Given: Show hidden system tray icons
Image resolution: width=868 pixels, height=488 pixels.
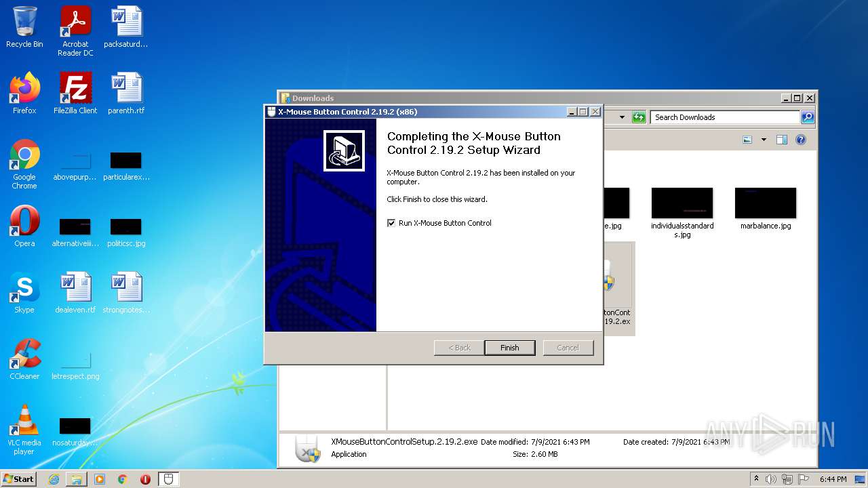Looking at the screenshot, I should [x=756, y=479].
